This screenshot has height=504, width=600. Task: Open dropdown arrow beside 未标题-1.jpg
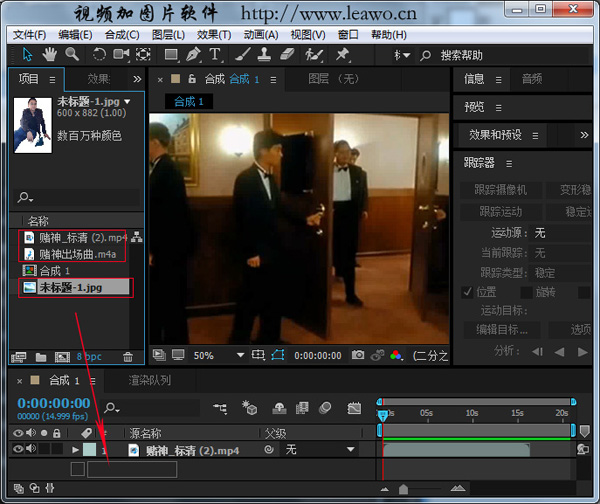click(x=127, y=102)
